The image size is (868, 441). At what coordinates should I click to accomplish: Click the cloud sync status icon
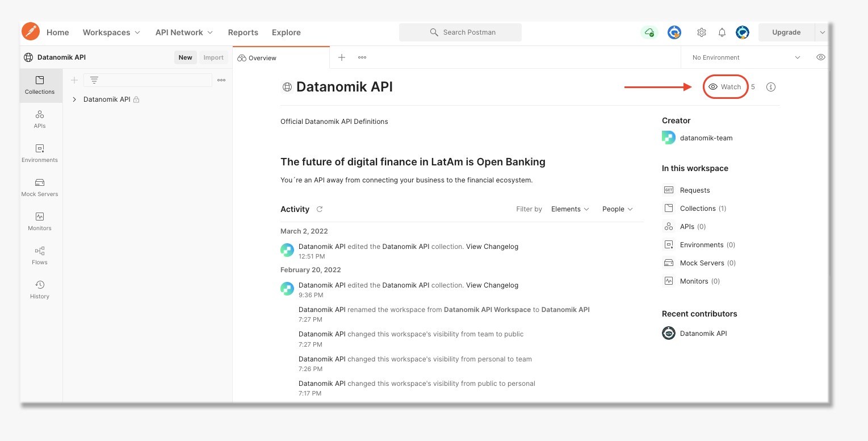click(649, 32)
